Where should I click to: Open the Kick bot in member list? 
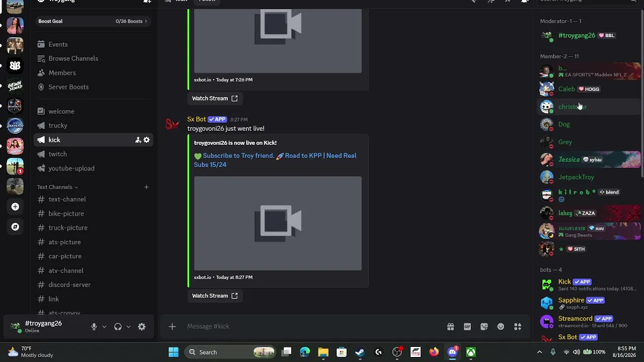pos(590,285)
